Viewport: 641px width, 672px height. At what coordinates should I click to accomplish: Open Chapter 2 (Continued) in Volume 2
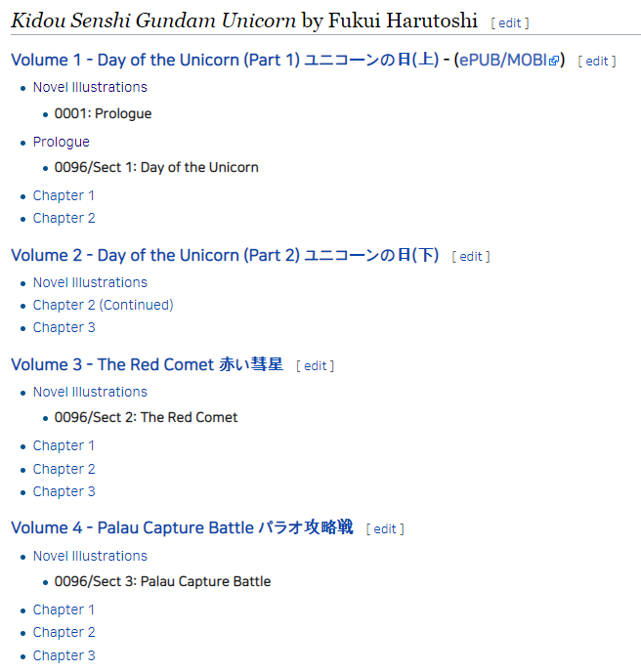click(104, 305)
